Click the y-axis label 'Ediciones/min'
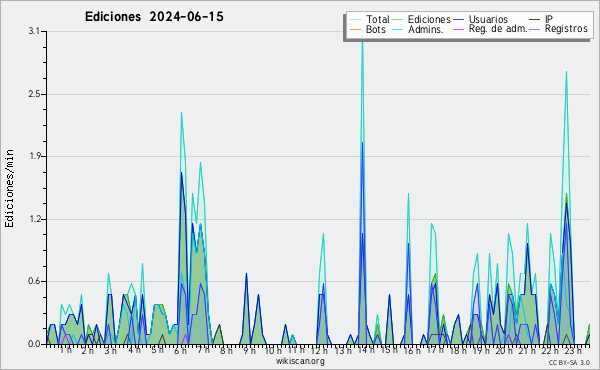The width and height of the screenshot is (600, 370). (9, 188)
